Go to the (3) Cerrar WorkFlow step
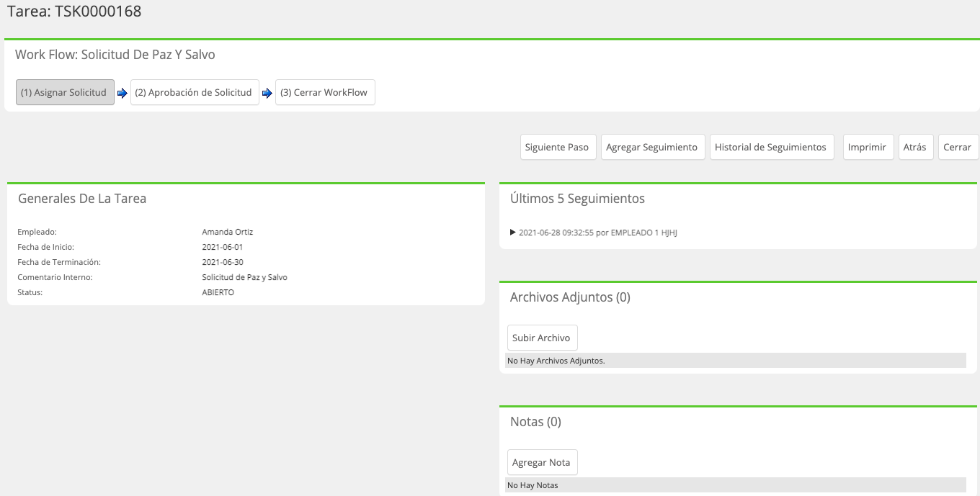 click(x=325, y=92)
